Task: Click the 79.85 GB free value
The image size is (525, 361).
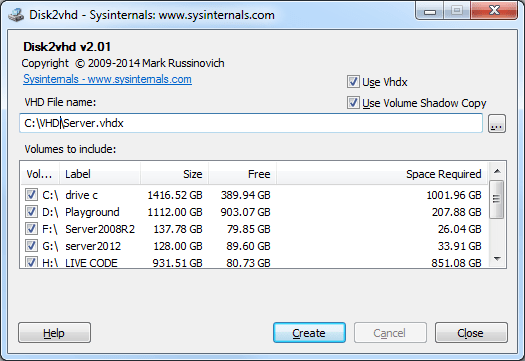Action: pyautogui.click(x=248, y=229)
